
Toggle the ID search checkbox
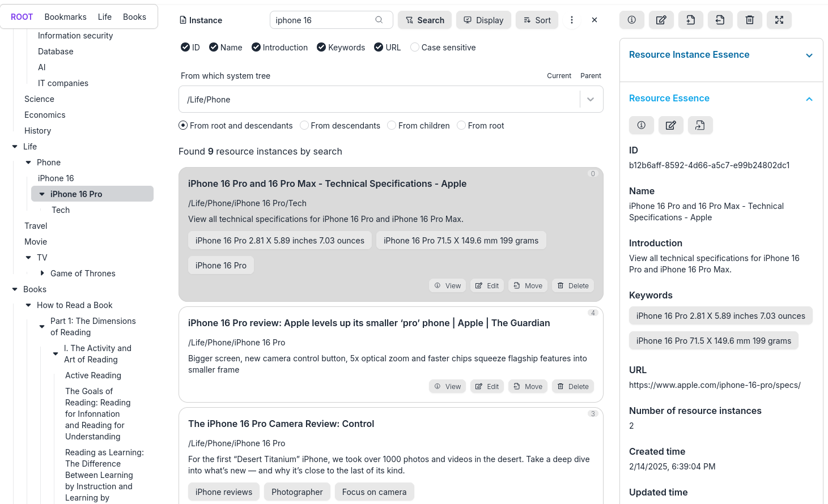(185, 47)
